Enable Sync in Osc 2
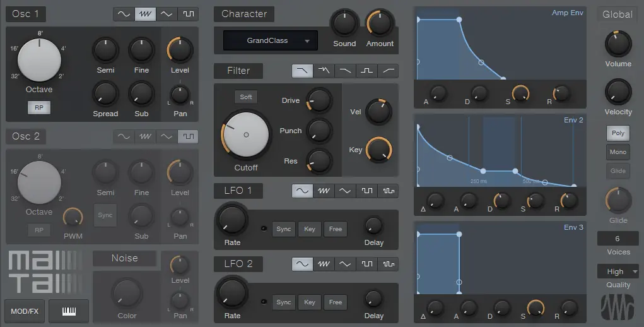Image resolution: width=644 pixels, height=327 pixels. pos(105,215)
